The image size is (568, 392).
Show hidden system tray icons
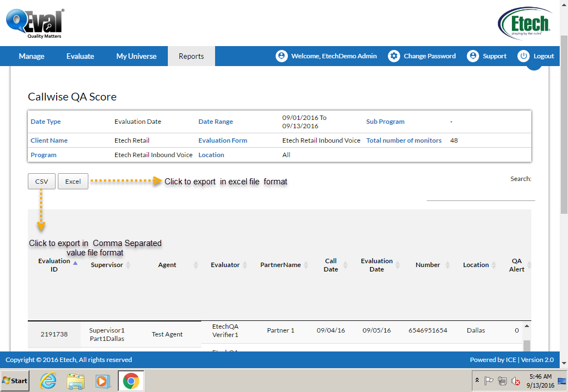click(477, 380)
